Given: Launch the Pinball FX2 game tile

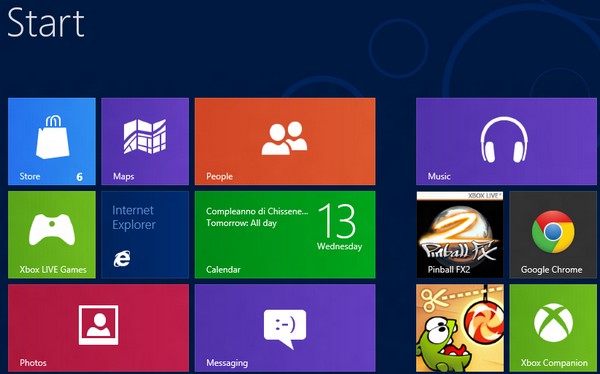Looking at the screenshot, I should [460, 235].
